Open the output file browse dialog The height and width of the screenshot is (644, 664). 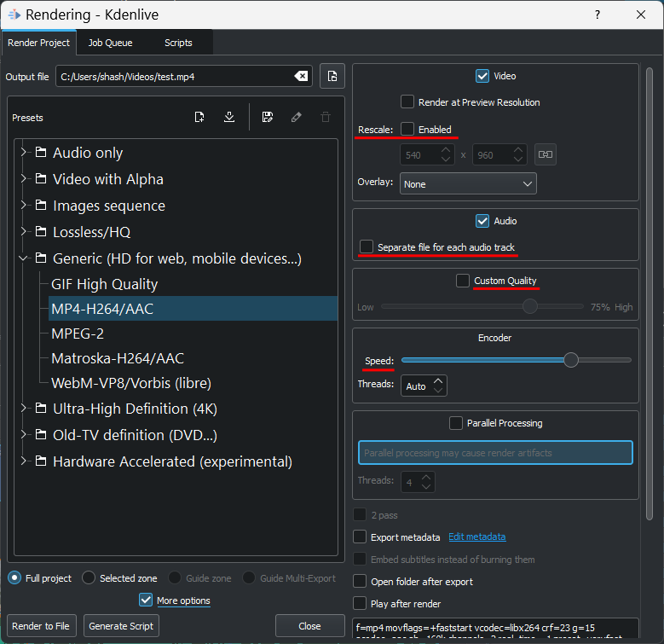click(x=332, y=77)
